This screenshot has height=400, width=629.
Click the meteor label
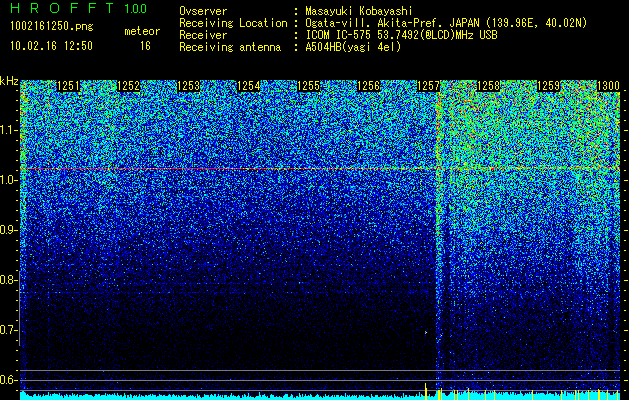coord(142,31)
